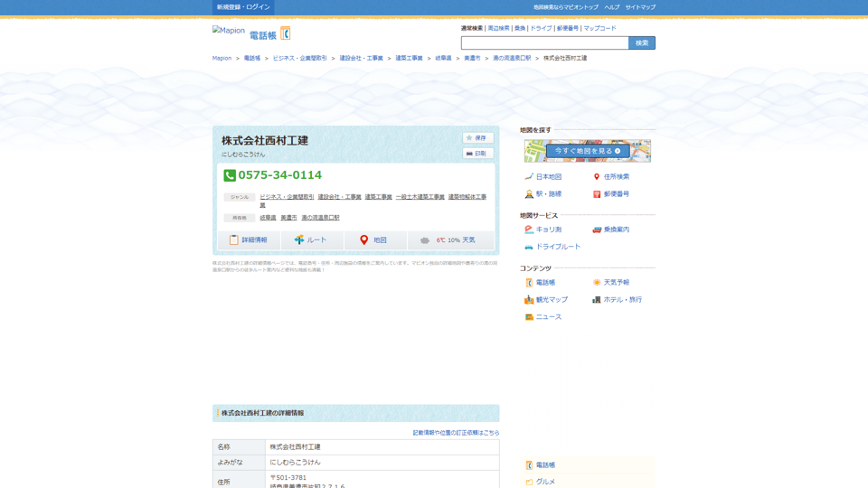The image size is (868, 488).
Task: Open 駅・路線 train link
Action: [548, 194]
